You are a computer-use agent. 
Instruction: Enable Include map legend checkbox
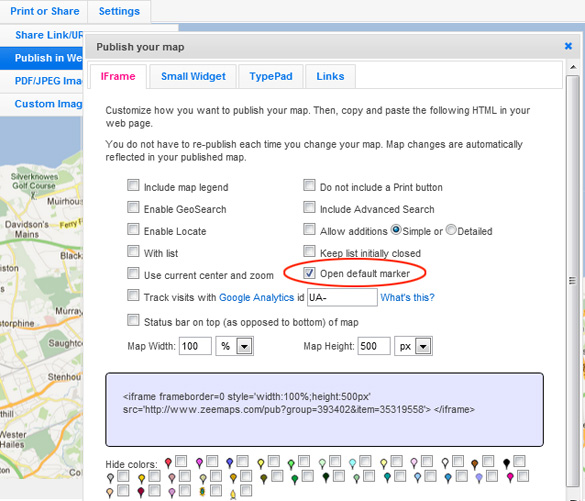tap(133, 185)
